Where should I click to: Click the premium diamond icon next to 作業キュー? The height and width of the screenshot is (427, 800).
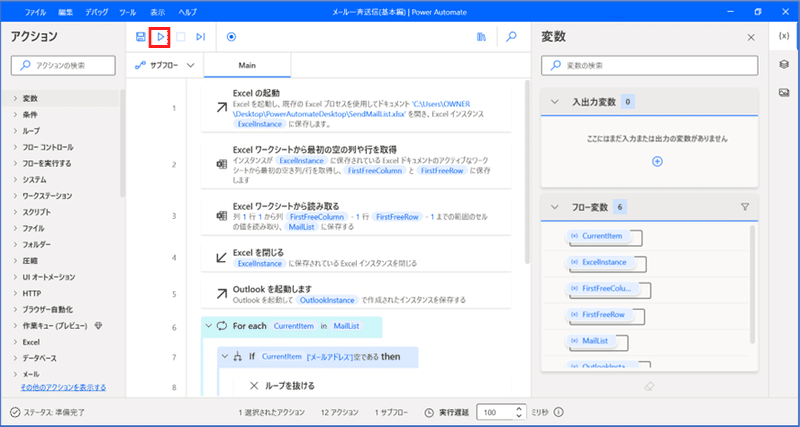coord(98,325)
